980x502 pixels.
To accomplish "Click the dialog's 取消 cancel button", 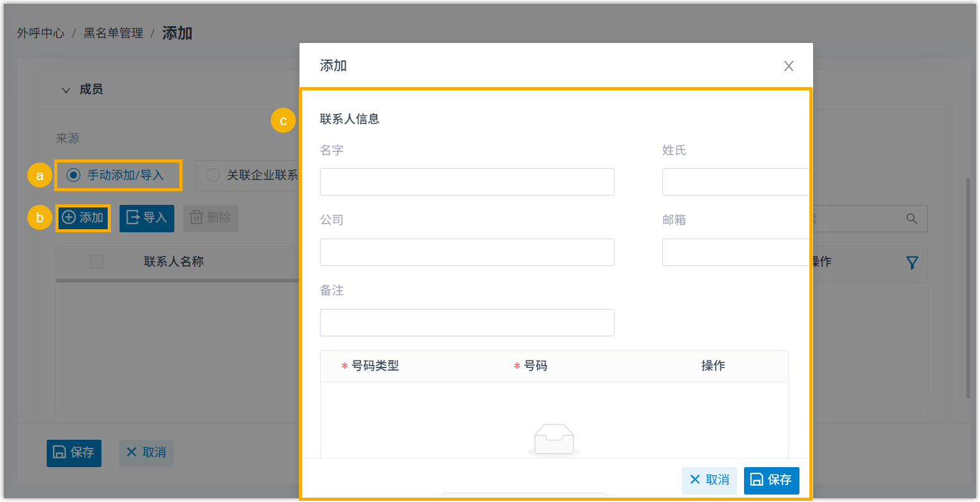I will pos(709,480).
